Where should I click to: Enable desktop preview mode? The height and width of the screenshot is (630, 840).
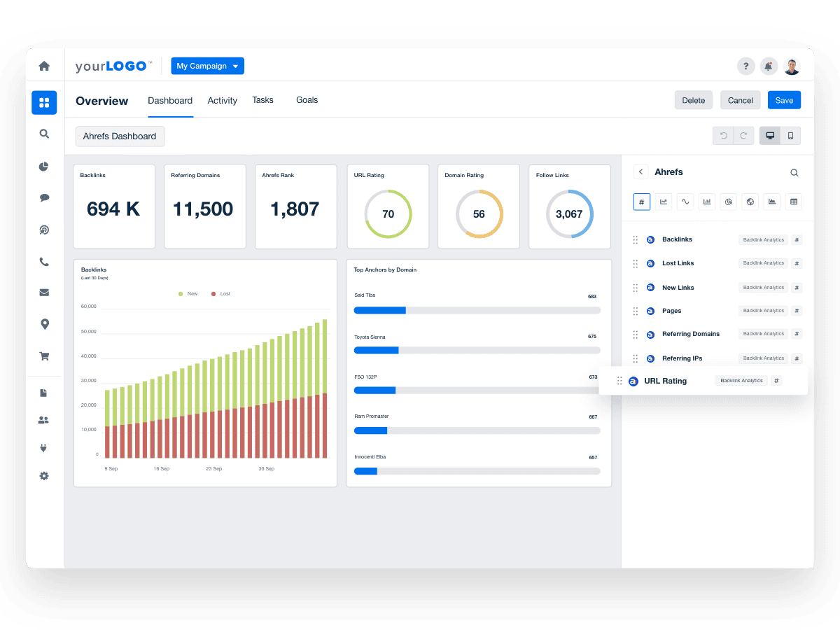(x=770, y=135)
